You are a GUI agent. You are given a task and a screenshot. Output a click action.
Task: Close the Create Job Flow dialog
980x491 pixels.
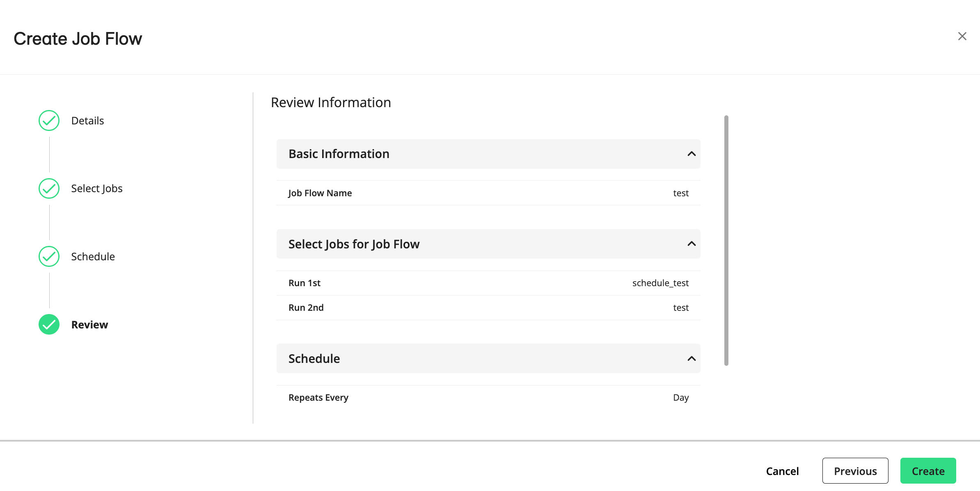tap(962, 36)
